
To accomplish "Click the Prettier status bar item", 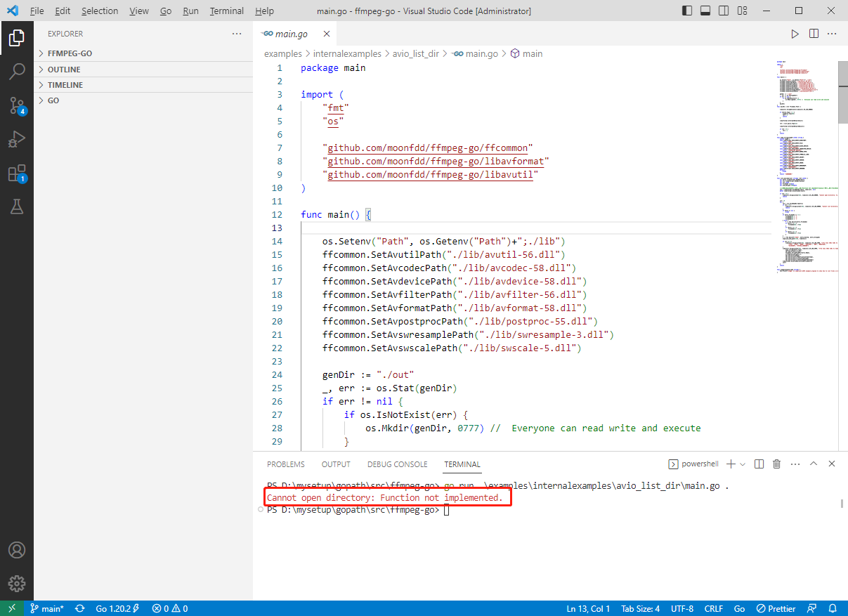I will click(x=776, y=608).
